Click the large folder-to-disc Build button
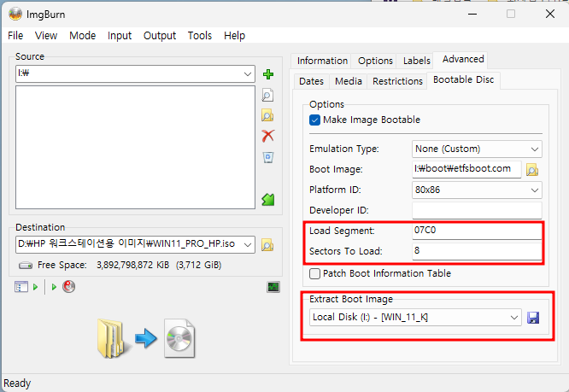Screen dimensions: 569x392 coord(146,338)
